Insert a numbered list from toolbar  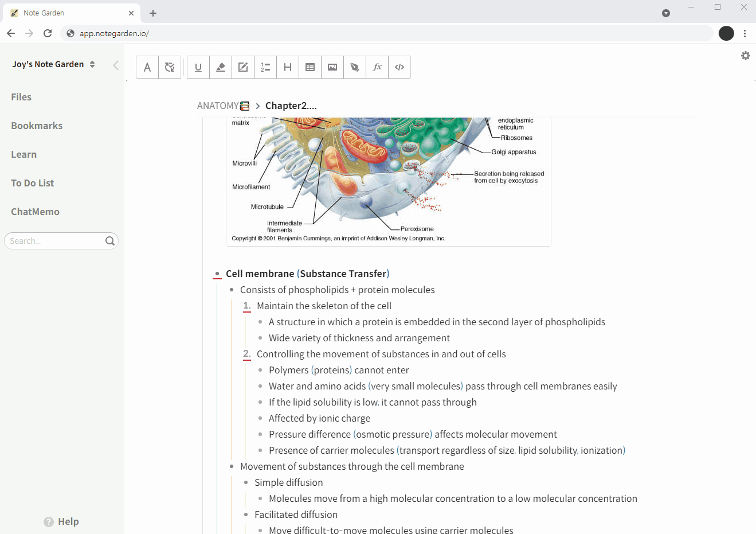pos(265,67)
